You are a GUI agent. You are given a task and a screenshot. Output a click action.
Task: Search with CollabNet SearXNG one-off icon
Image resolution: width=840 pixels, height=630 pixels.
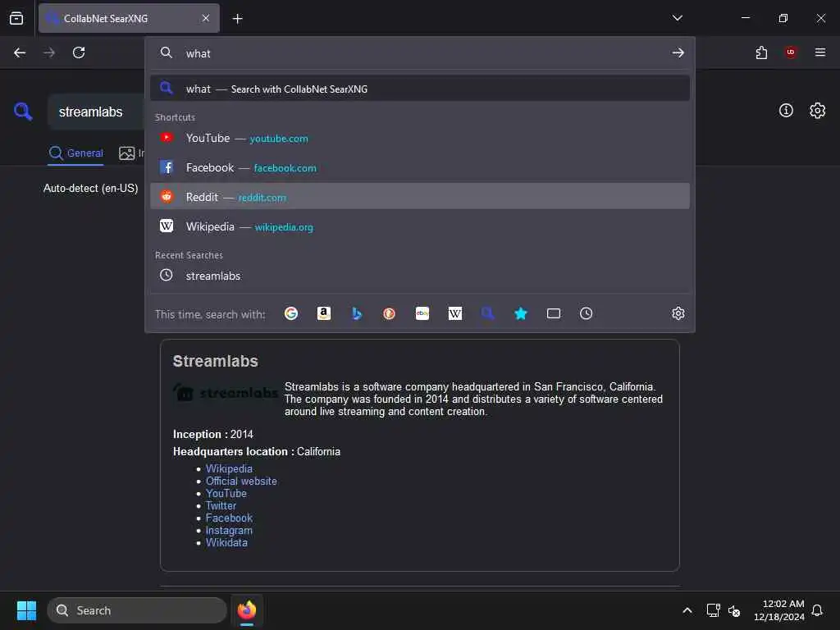tap(487, 313)
